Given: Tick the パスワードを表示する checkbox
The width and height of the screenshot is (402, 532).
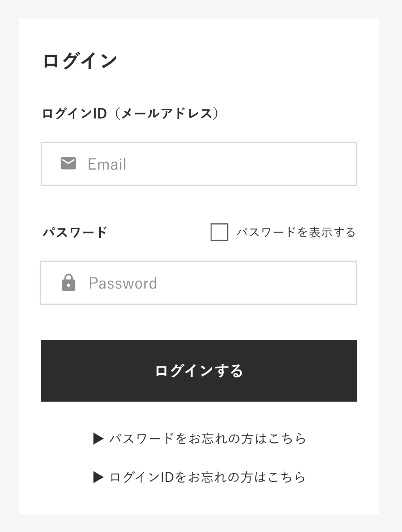Looking at the screenshot, I should coord(219,232).
